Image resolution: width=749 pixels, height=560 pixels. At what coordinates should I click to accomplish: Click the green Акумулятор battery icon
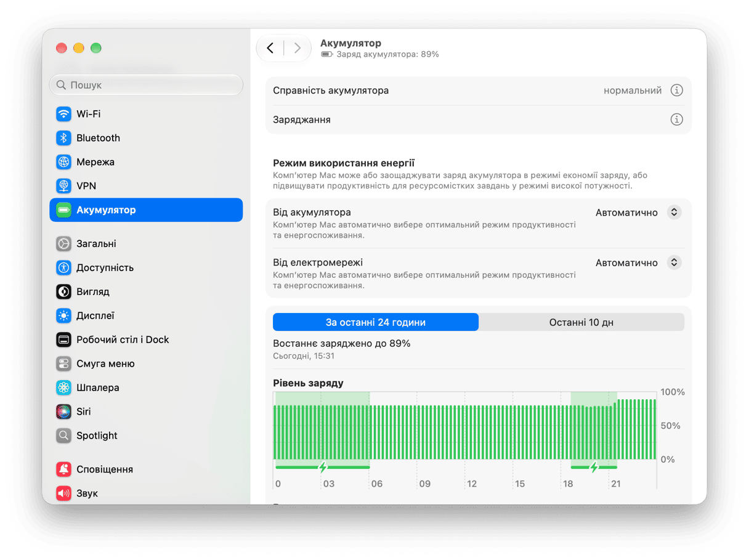[63, 210]
